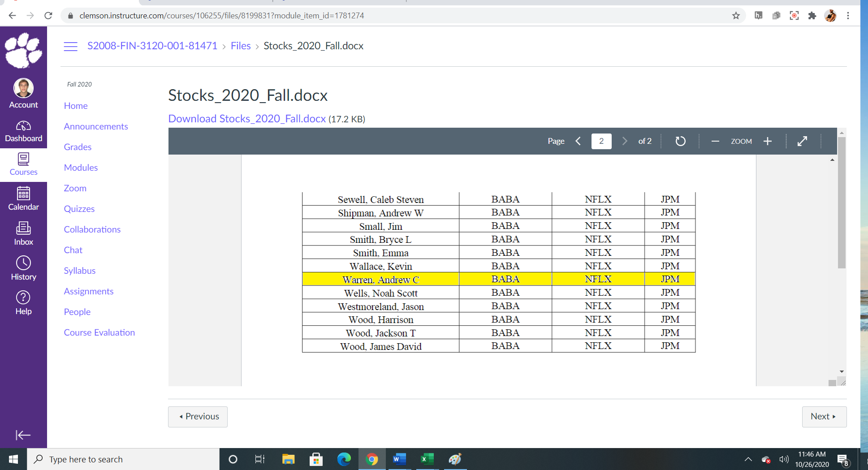
Task: Open the Chrome profile avatar
Action: (830, 16)
